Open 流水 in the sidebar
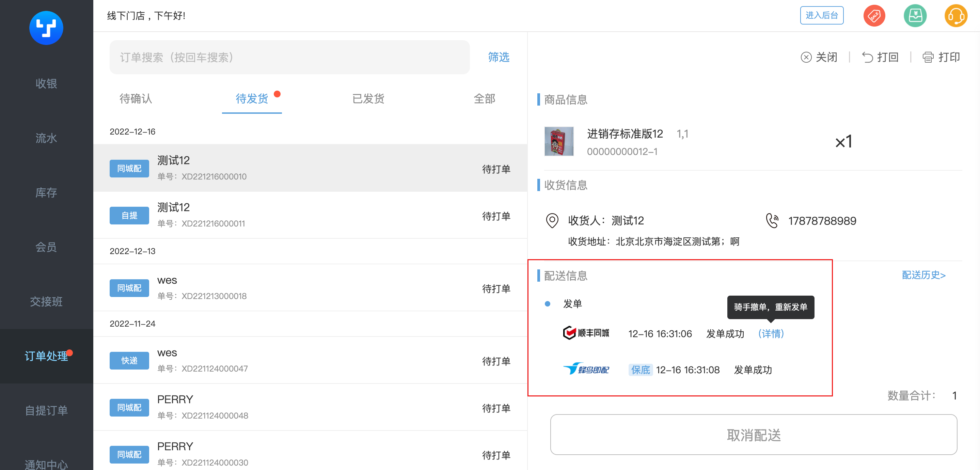This screenshot has height=470, width=980. pos(46,138)
